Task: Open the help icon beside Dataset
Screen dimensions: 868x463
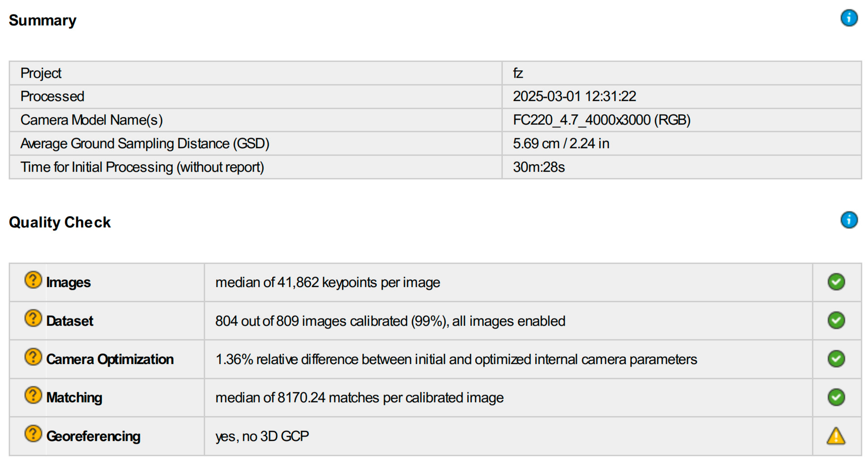Action: tap(33, 318)
